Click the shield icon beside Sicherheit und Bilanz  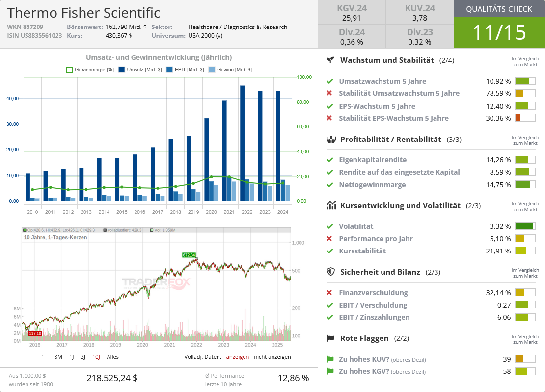tap(330, 272)
